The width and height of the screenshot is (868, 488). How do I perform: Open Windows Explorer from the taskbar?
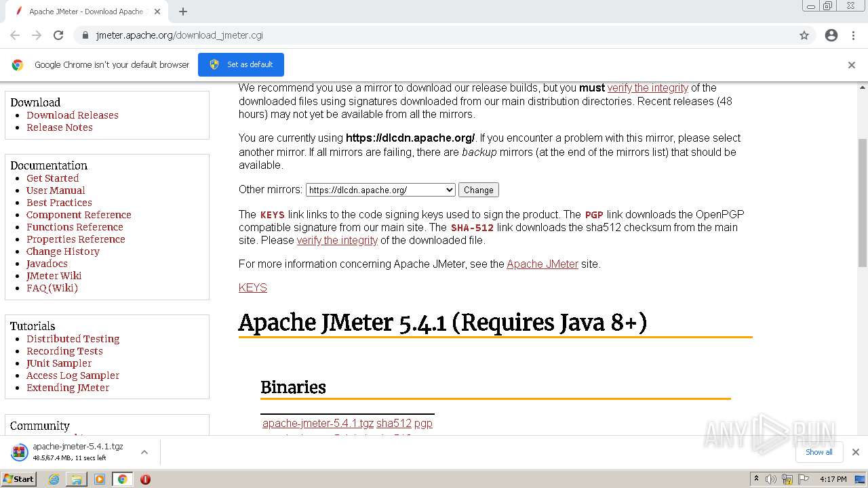(x=77, y=479)
